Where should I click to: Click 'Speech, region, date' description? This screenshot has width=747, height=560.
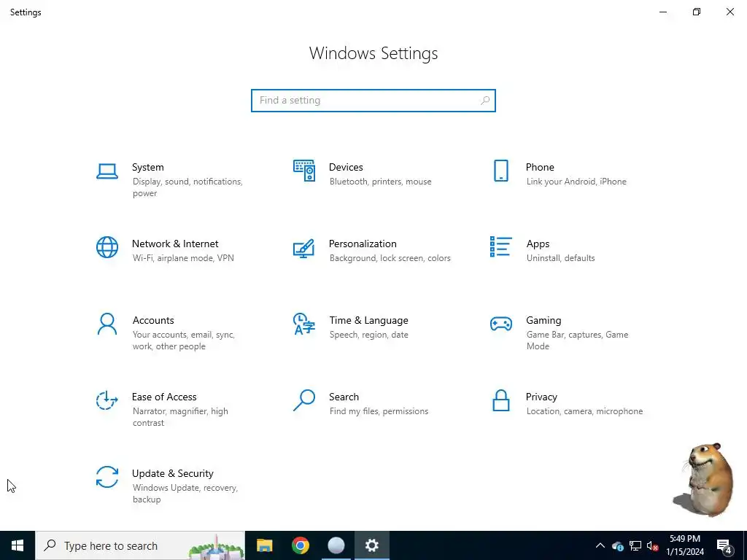368,335
